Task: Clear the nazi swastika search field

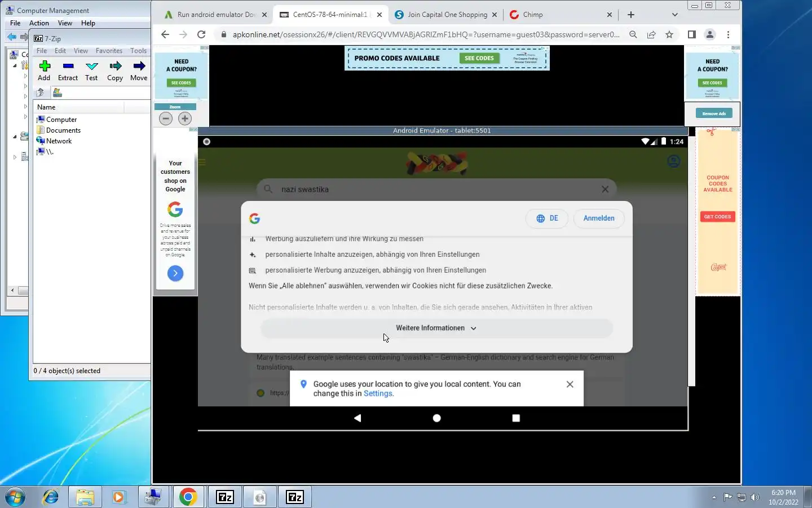Action: point(605,190)
